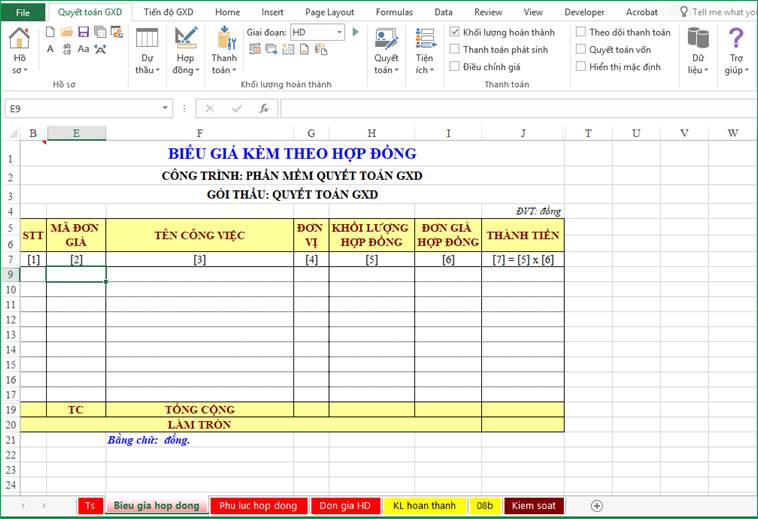Select the yellow TỔNG CỘNG total cell
Screen dimensions: 758x519
[x=199, y=409]
